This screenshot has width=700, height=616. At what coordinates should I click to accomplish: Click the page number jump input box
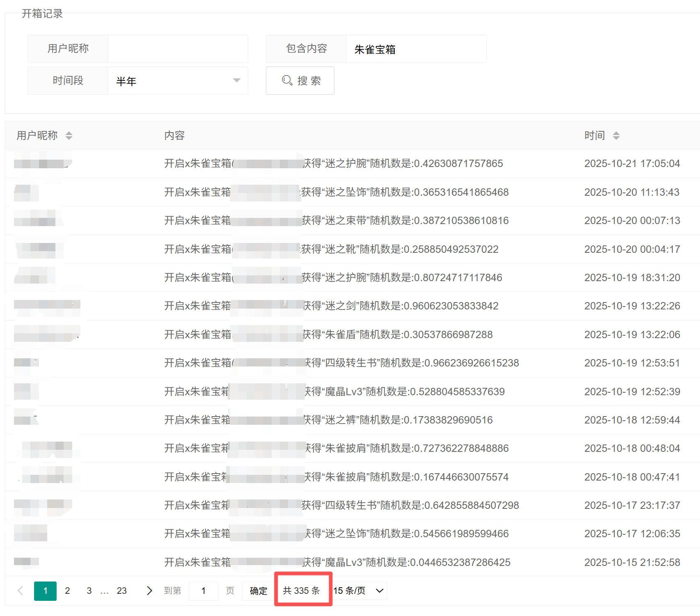(203, 591)
